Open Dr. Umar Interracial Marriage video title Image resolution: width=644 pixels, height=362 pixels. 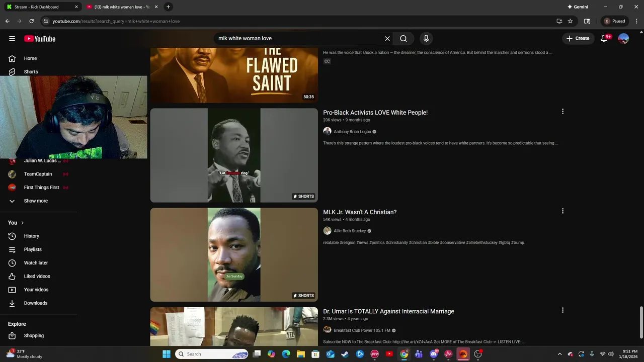click(x=388, y=311)
